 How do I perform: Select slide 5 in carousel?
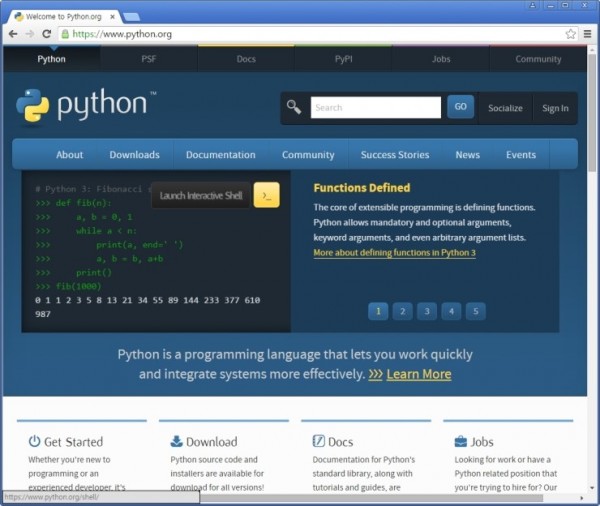476,311
